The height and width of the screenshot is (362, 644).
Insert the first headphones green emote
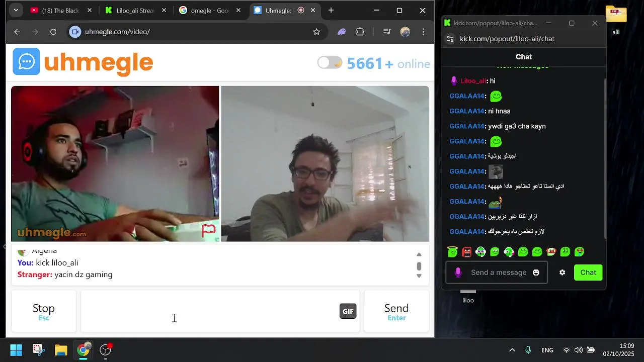(x=480, y=251)
